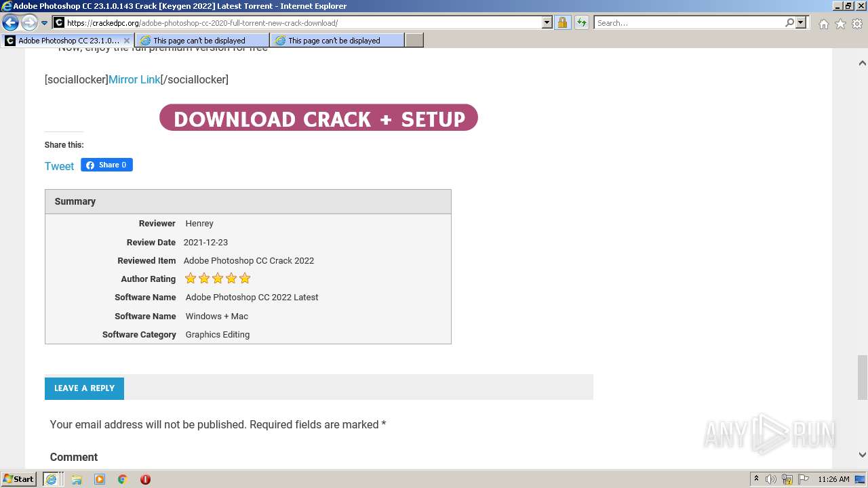
Task: Click 'Adobe Photoshop CC Crack 2022' text
Action: pyautogui.click(x=249, y=261)
